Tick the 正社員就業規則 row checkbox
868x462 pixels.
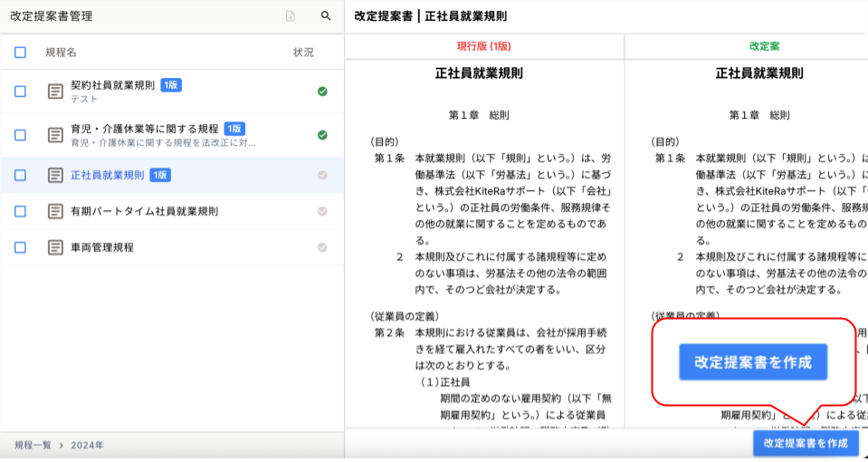(20, 175)
